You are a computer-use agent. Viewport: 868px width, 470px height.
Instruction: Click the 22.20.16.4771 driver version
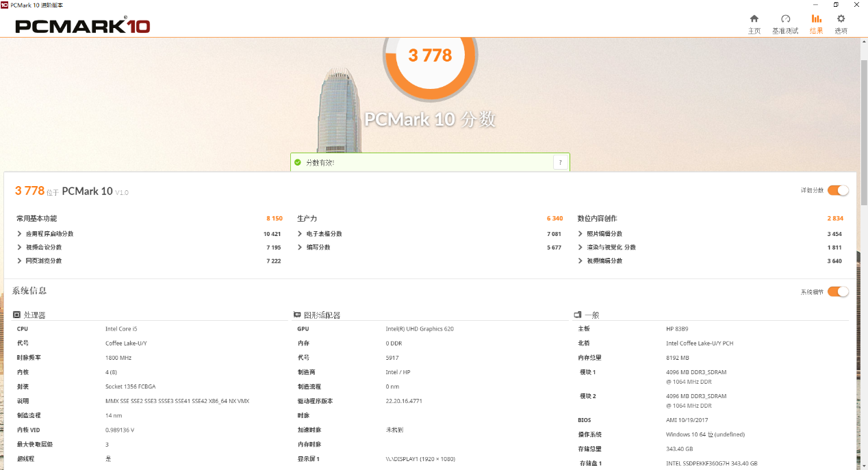405,401
